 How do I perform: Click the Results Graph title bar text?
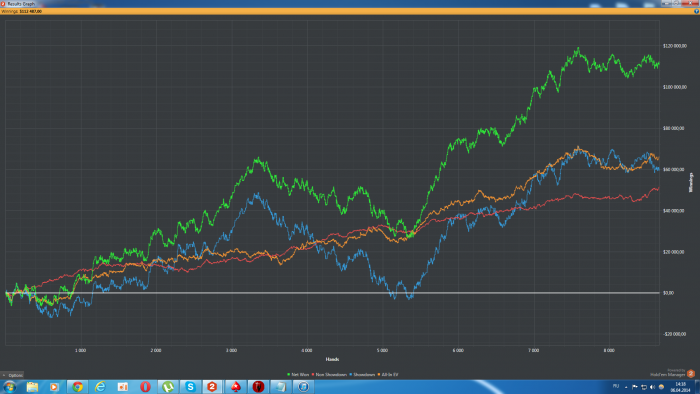pos(21,4)
